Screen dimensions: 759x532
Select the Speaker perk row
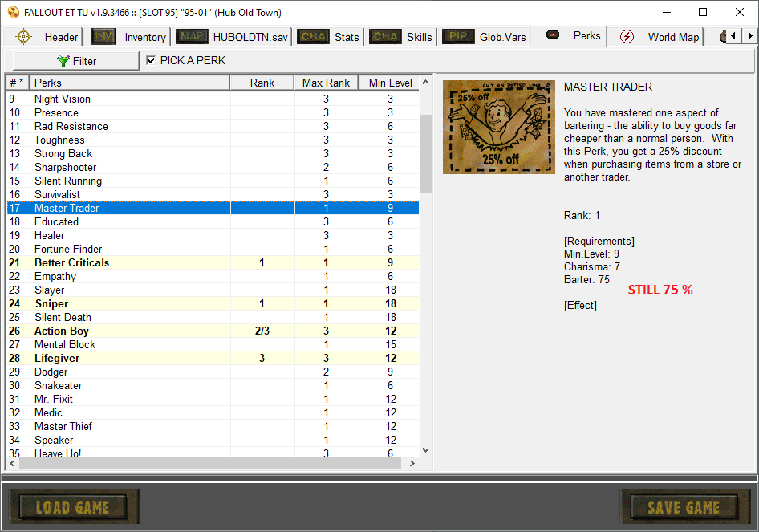point(213,440)
